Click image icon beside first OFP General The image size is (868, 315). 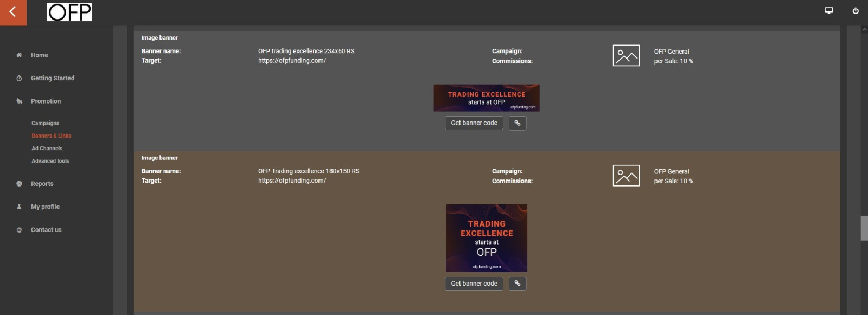(626, 56)
